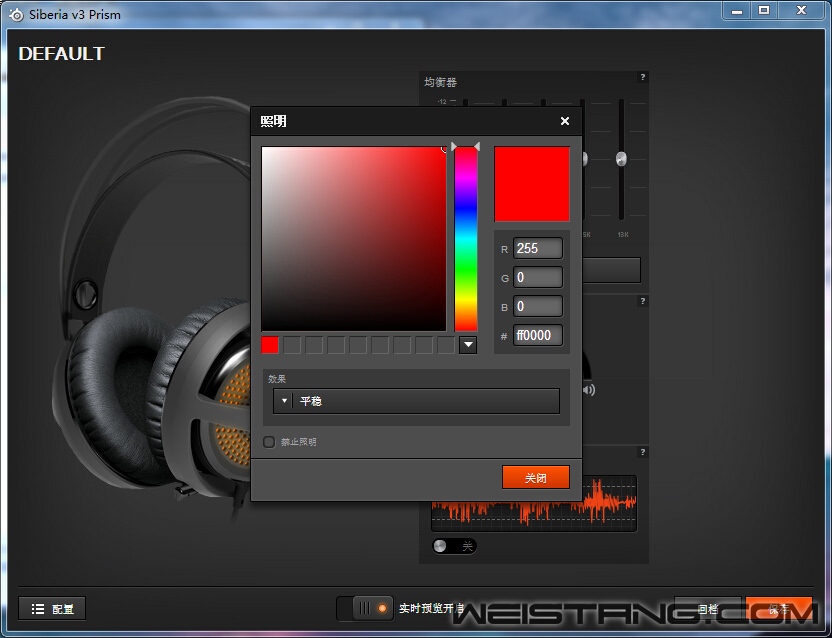Toggle the 实时预览开启 live preview switch
The height and width of the screenshot is (638, 832).
click(x=365, y=608)
